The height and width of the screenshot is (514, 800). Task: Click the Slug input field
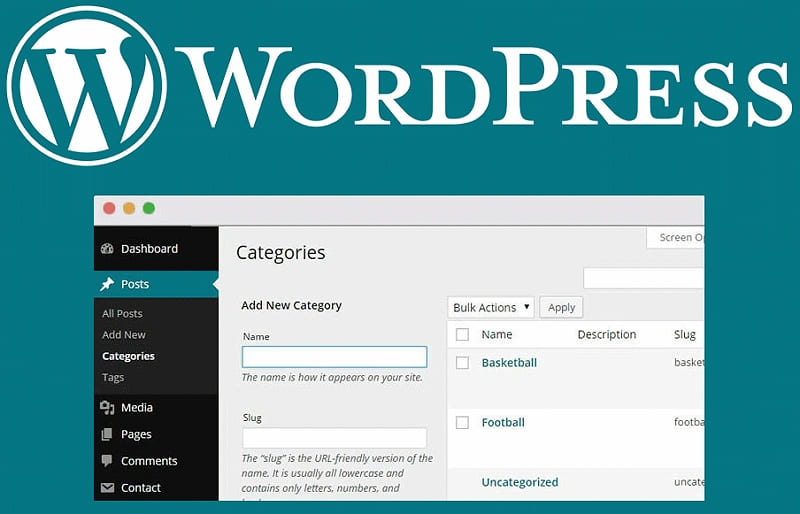click(335, 438)
